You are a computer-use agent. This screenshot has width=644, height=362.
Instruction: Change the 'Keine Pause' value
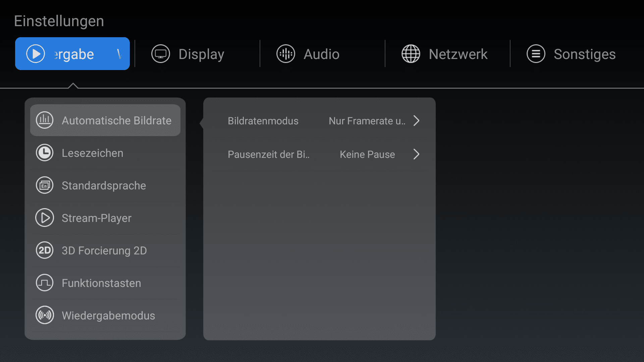click(x=367, y=155)
